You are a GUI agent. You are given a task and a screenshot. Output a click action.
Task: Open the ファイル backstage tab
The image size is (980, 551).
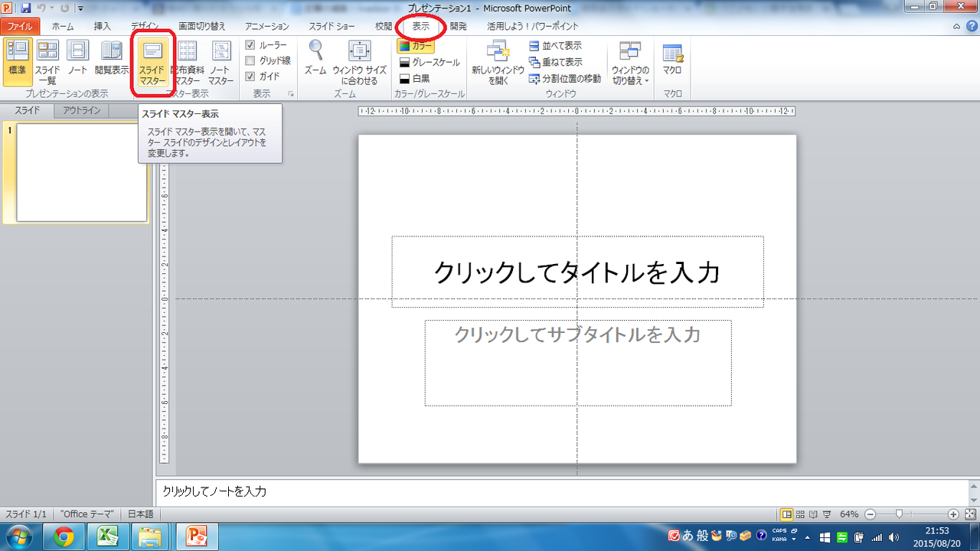[x=20, y=26]
